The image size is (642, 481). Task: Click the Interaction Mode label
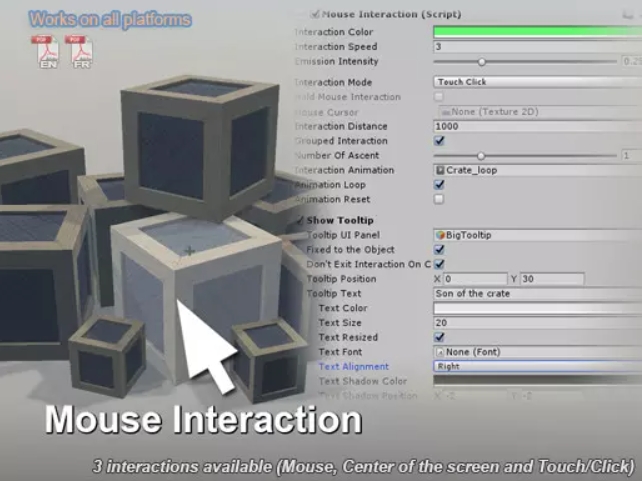[x=333, y=82]
